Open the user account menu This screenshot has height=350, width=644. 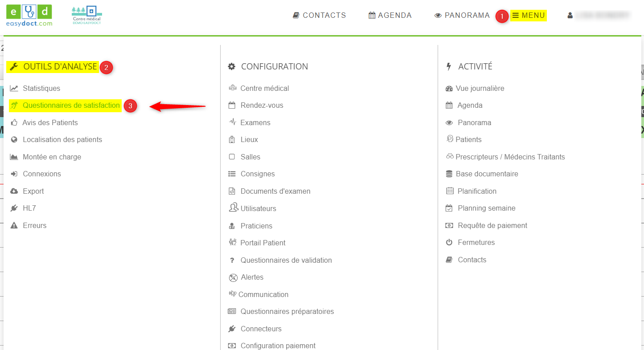point(599,16)
